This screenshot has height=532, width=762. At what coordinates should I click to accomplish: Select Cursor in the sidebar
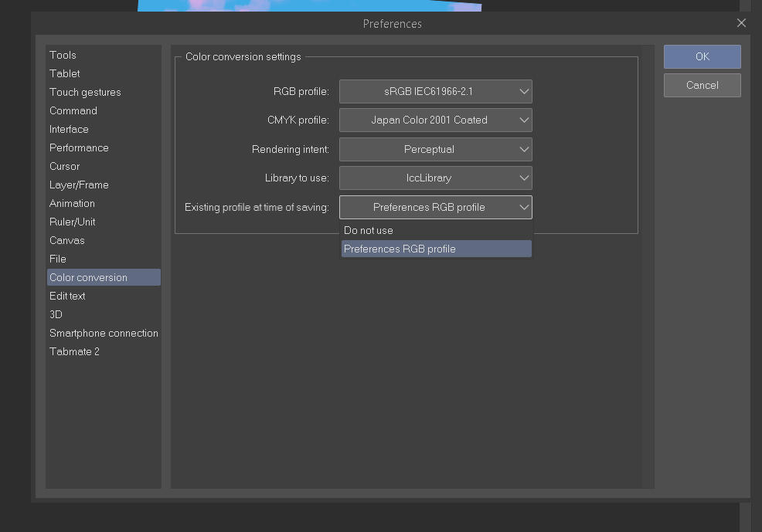point(104,166)
